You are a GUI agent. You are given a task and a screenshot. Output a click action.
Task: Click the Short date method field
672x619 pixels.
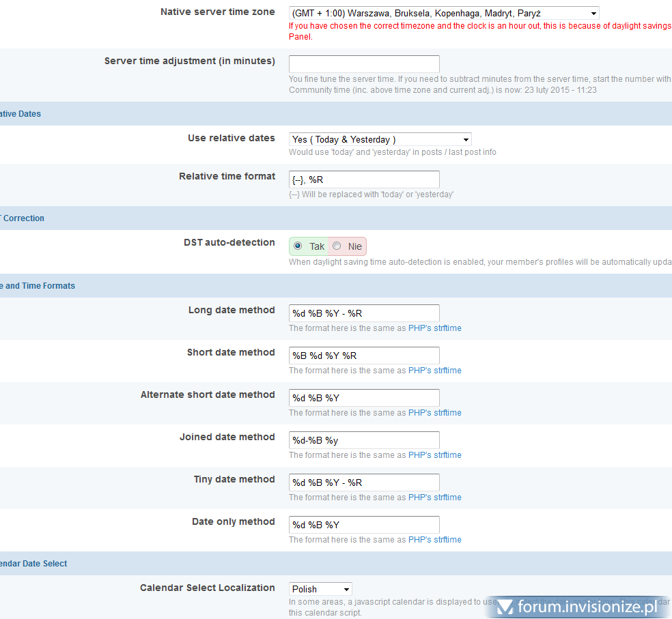point(364,356)
